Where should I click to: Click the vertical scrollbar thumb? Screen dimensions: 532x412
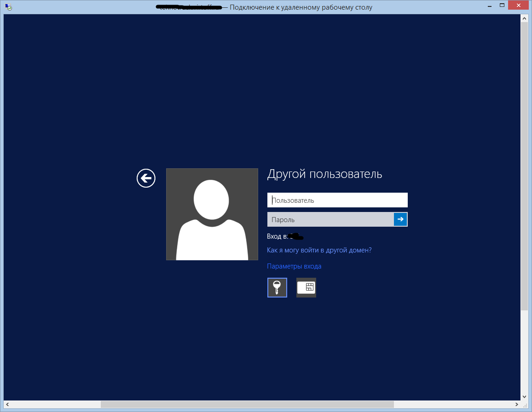524,166
